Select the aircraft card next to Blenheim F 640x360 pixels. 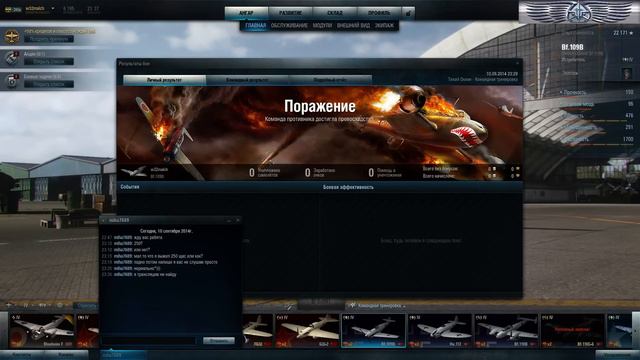(87, 331)
